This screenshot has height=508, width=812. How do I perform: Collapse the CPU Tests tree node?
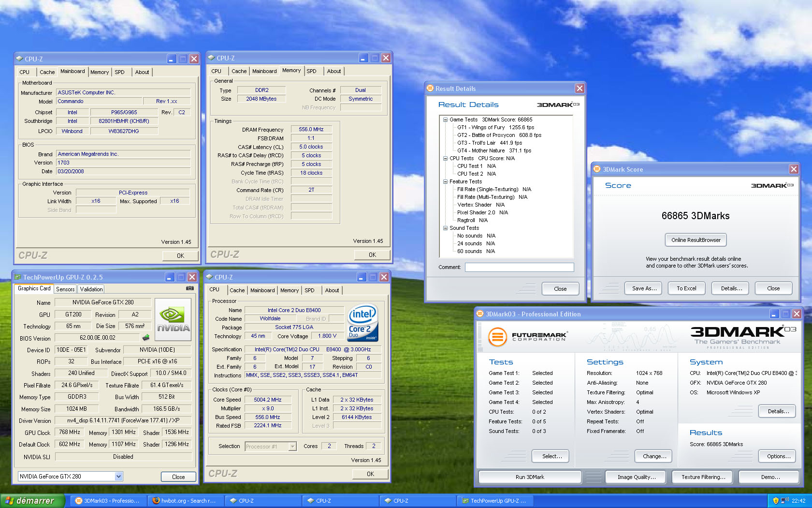pyautogui.click(x=445, y=158)
